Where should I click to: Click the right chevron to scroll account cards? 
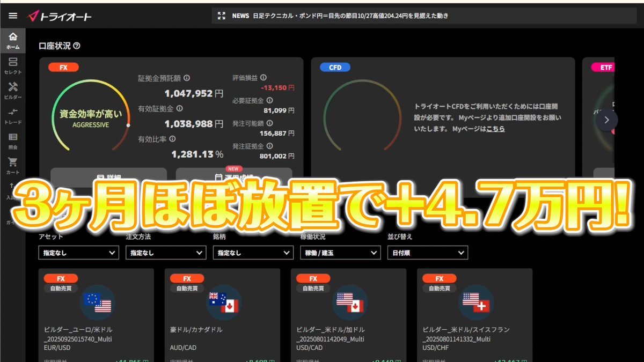[x=606, y=120]
